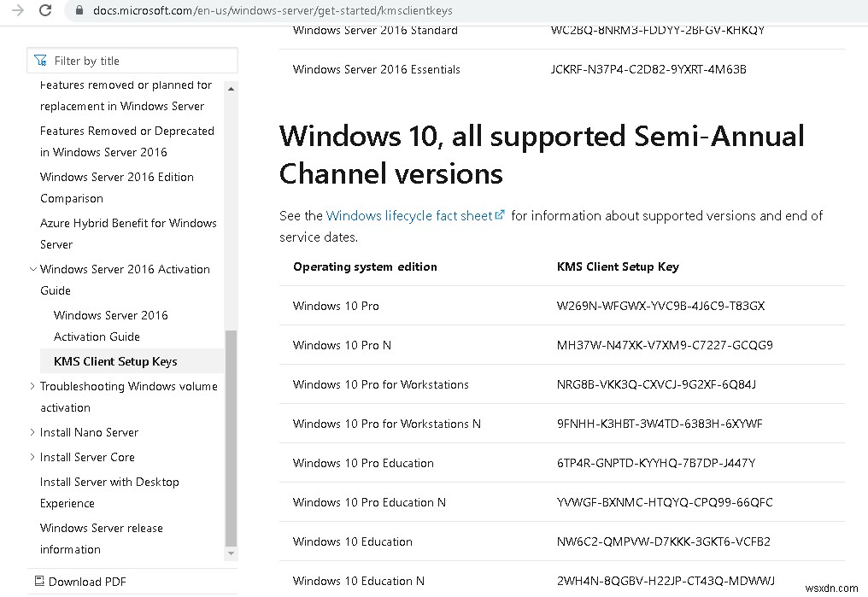Open the Windows lifecycle fact sheet link

tap(408, 215)
